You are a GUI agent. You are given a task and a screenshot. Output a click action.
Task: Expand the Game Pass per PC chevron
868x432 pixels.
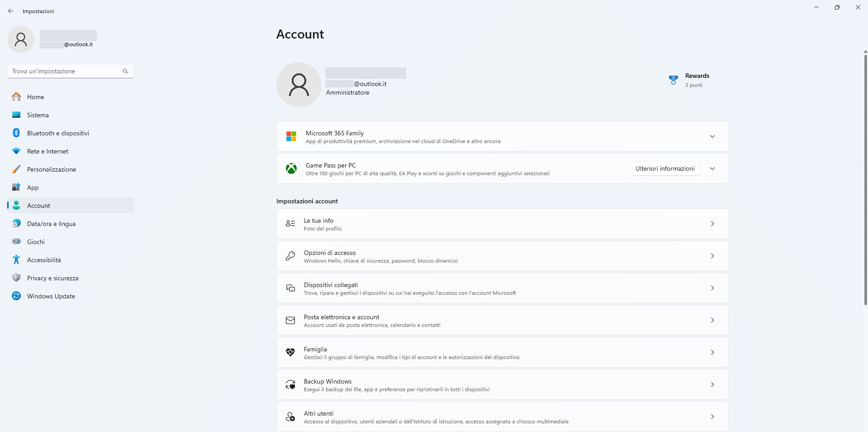pos(712,168)
